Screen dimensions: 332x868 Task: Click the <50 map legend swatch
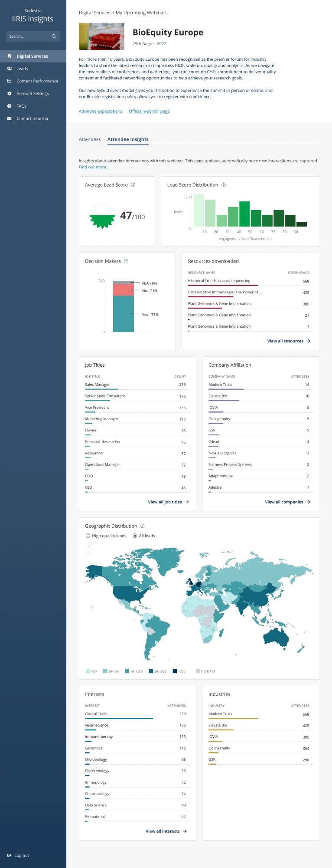coord(88,671)
